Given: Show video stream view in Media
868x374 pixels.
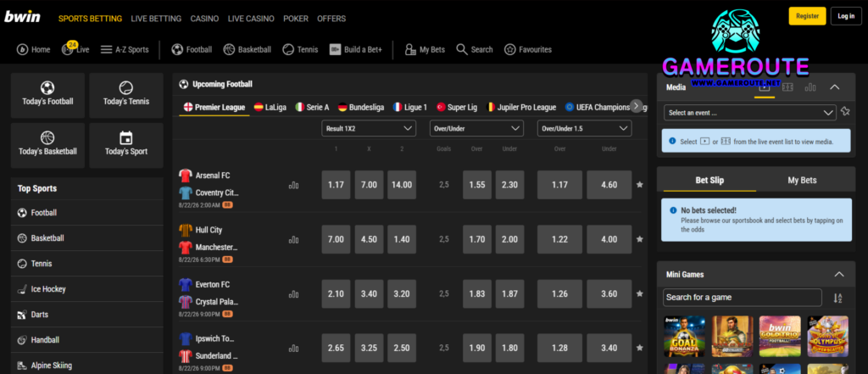Looking at the screenshot, I should click(765, 87).
